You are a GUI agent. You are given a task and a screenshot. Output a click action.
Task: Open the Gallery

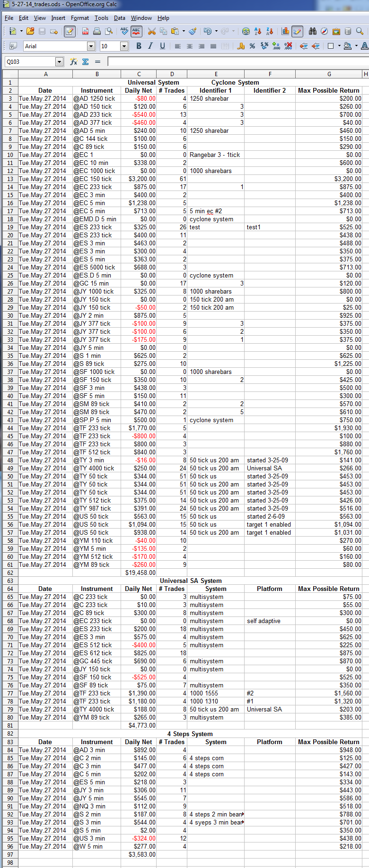pos(336,31)
